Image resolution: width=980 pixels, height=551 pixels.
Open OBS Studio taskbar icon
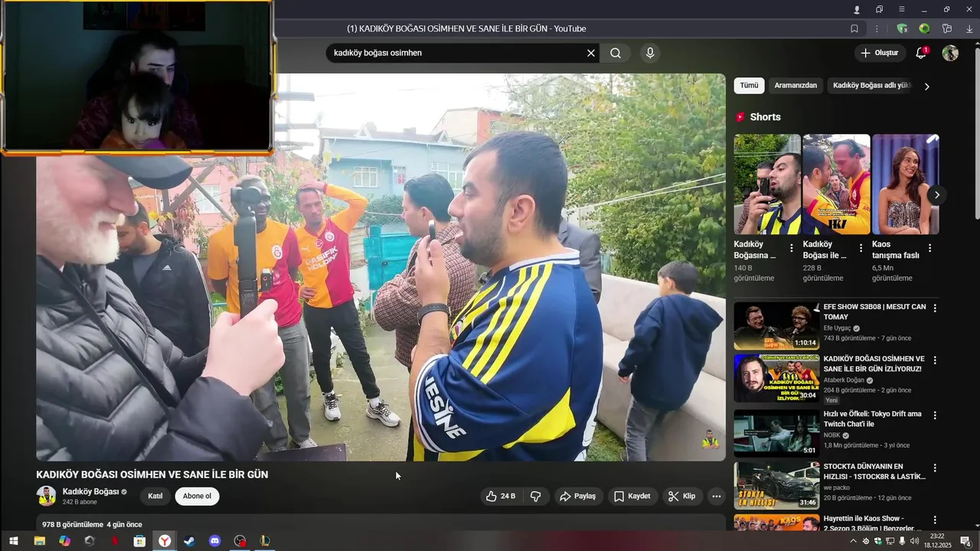(x=240, y=541)
